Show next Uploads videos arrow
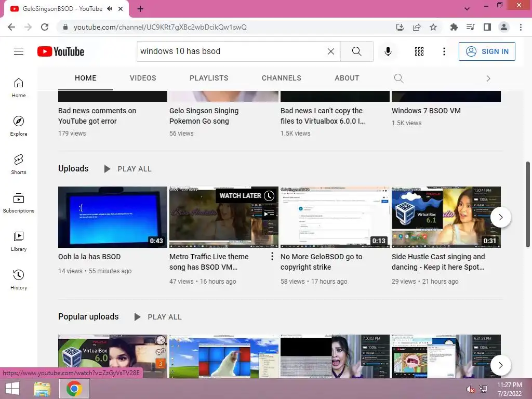 pos(500,217)
